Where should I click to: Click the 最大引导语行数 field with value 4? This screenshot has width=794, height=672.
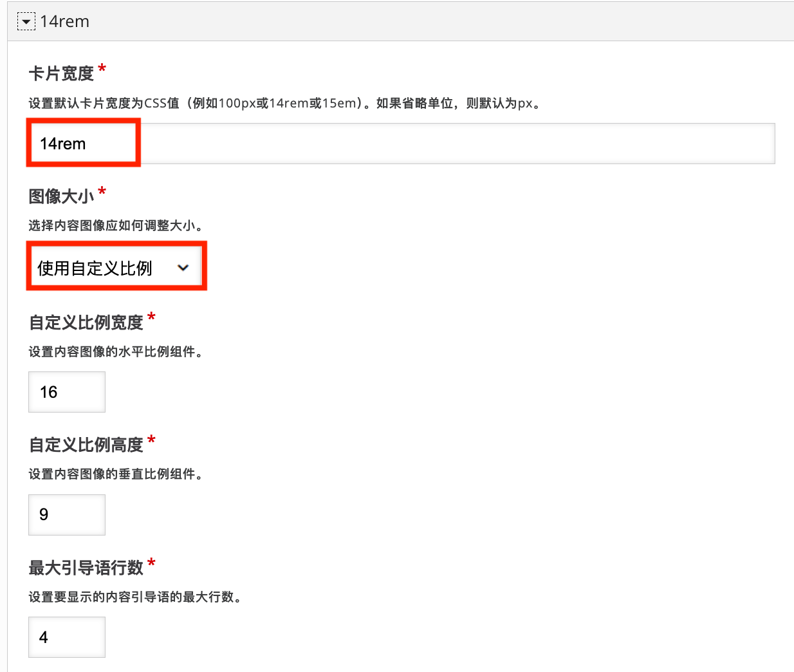[66, 637]
